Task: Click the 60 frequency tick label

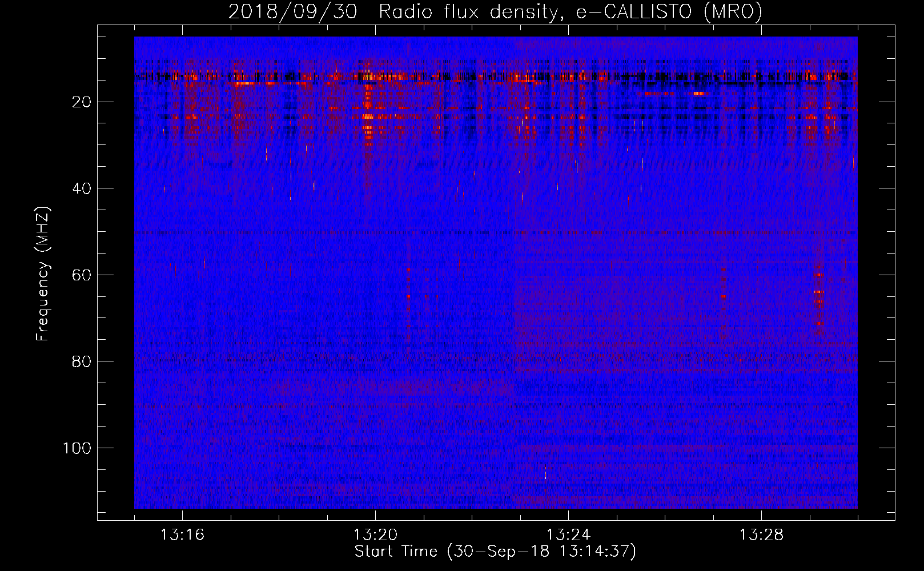Action: pyautogui.click(x=82, y=275)
